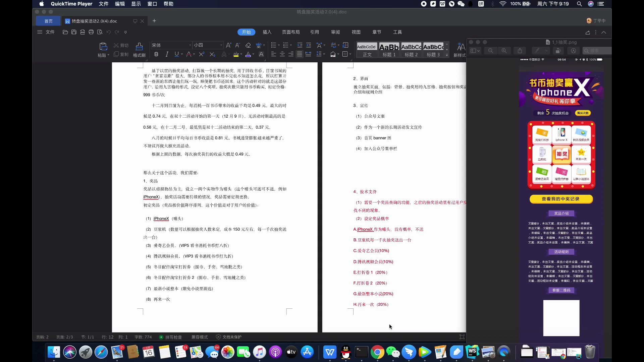Center-align the paragraph

click(282, 54)
